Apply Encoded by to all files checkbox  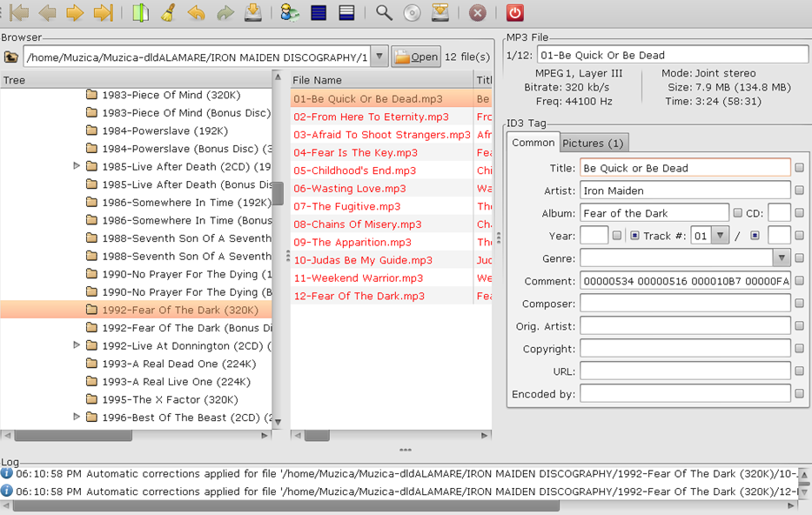point(800,394)
